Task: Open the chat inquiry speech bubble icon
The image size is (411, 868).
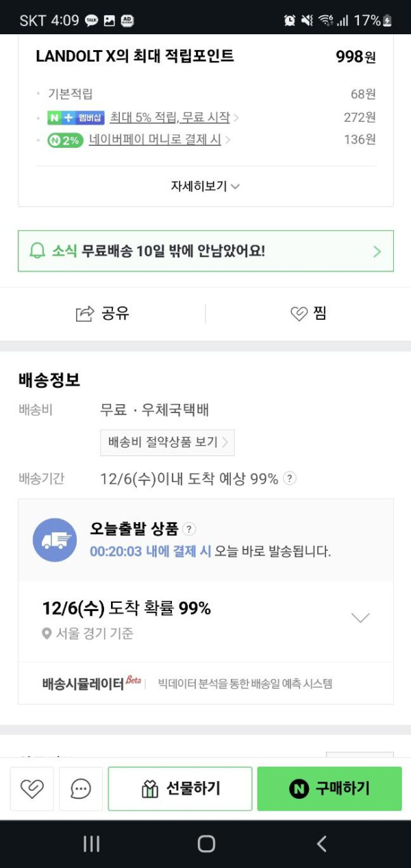Action: (81, 789)
